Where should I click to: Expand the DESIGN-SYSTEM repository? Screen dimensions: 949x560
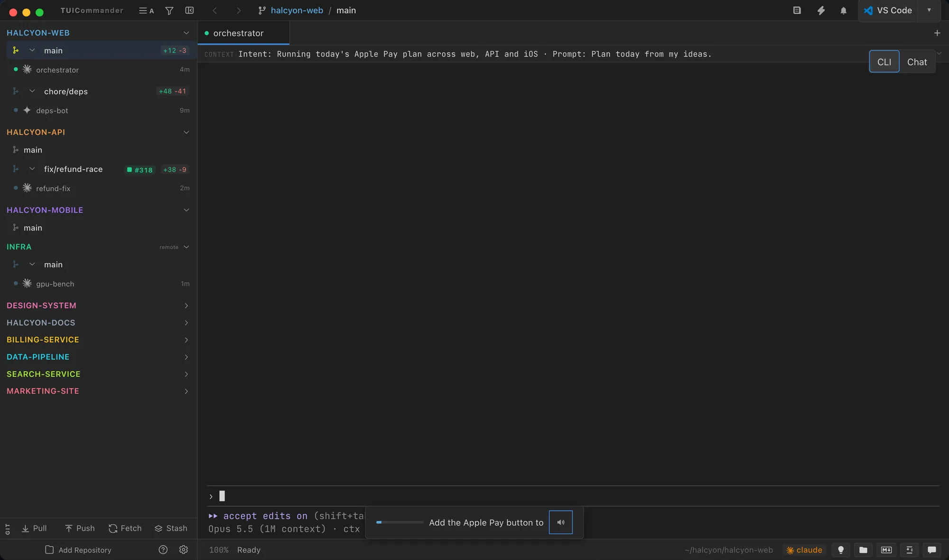pyautogui.click(x=186, y=306)
